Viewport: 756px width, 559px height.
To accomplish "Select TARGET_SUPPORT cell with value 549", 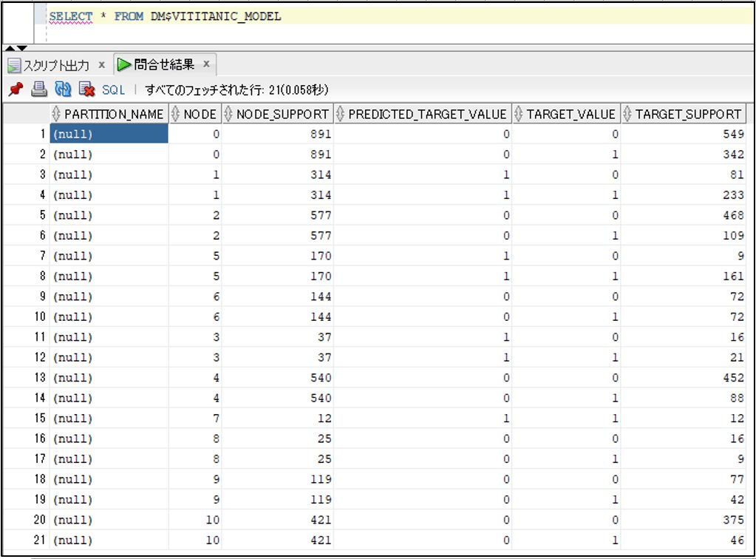I will tap(683, 135).
